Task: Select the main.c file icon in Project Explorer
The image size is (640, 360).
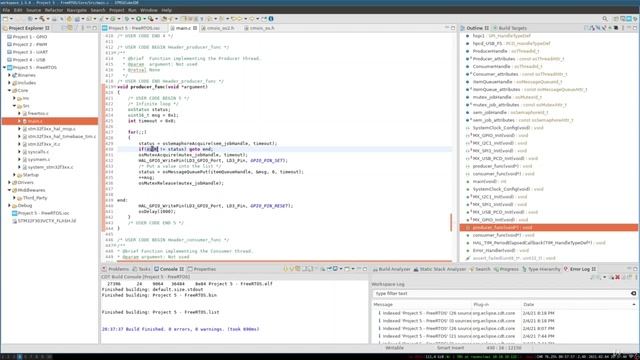Action: tap(25, 121)
